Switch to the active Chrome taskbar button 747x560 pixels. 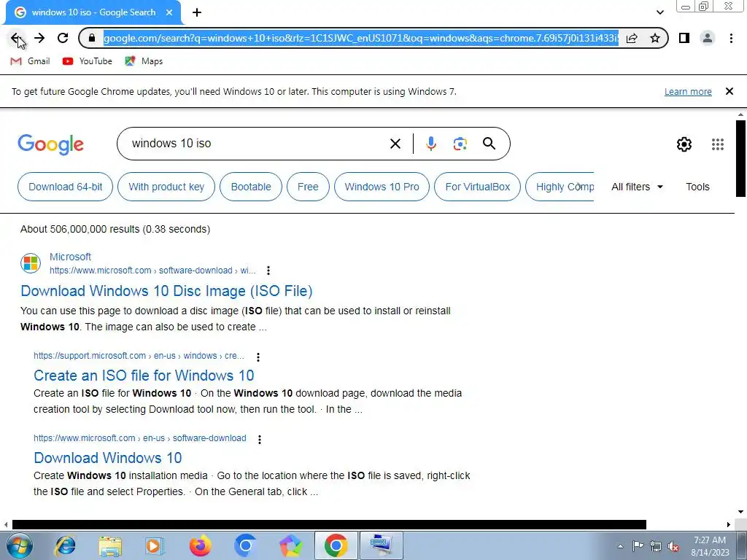[x=336, y=545]
